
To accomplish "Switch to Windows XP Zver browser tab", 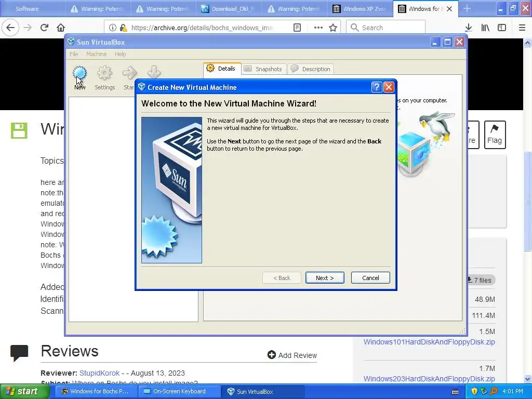I will coord(360,9).
